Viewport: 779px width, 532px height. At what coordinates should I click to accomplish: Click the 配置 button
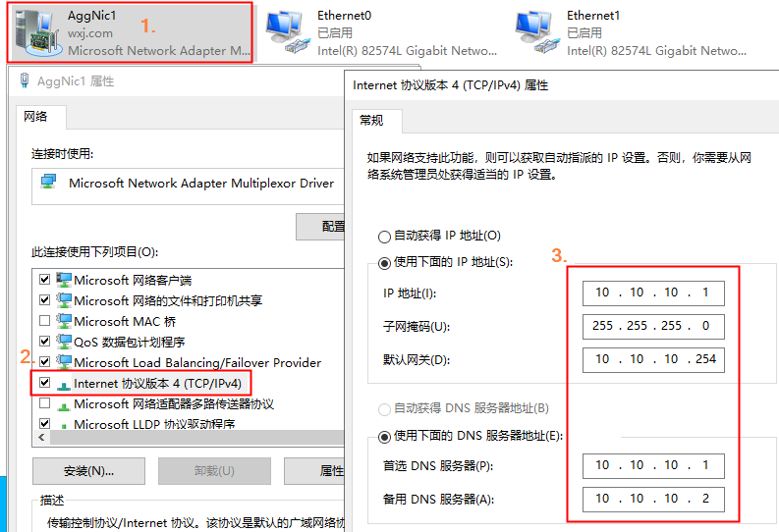320,227
